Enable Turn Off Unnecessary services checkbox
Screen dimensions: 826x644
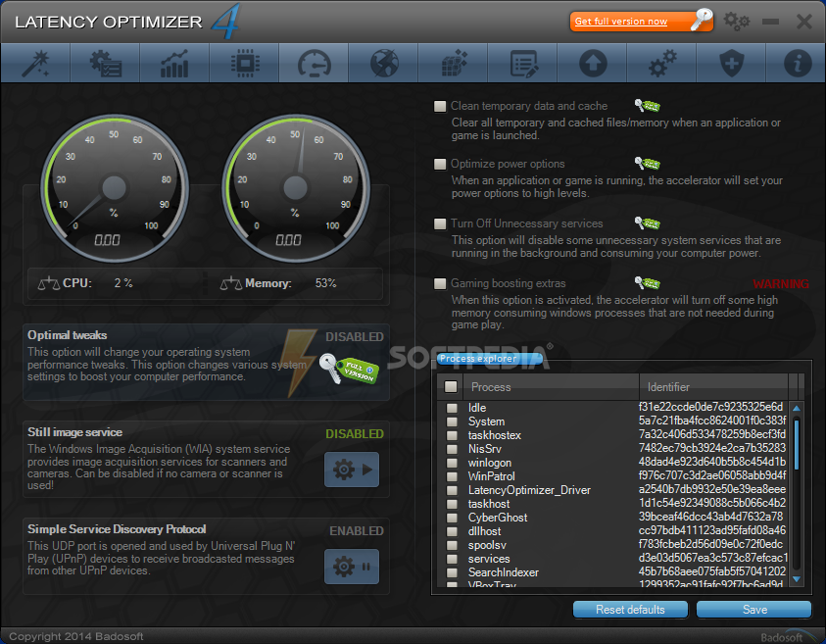[440, 223]
